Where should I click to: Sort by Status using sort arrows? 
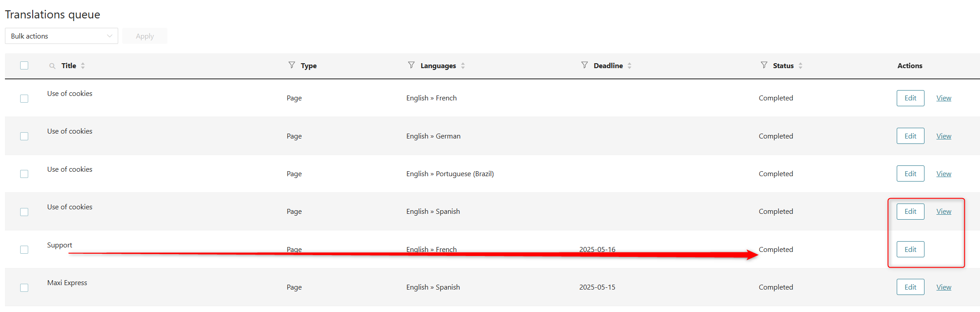pos(800,65)
